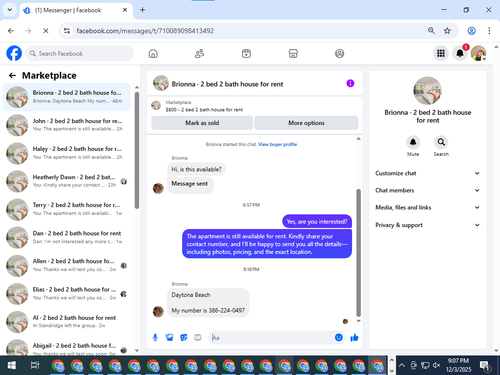Click Mark as sold button
The width and height of the screenshot is (500, 375).
point(202,123)
